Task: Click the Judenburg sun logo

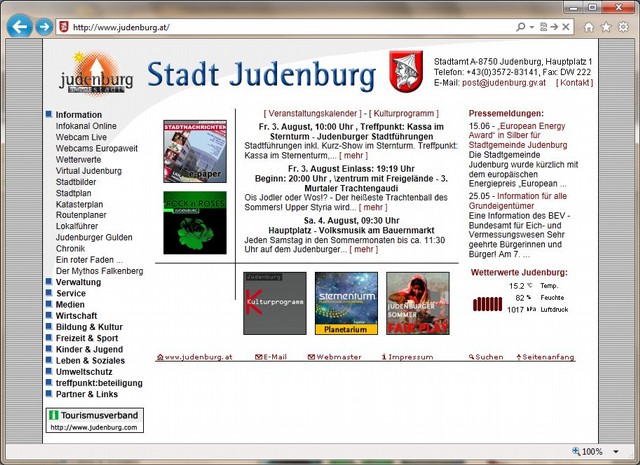Action: pyautogui.click(x=97, y=73)
